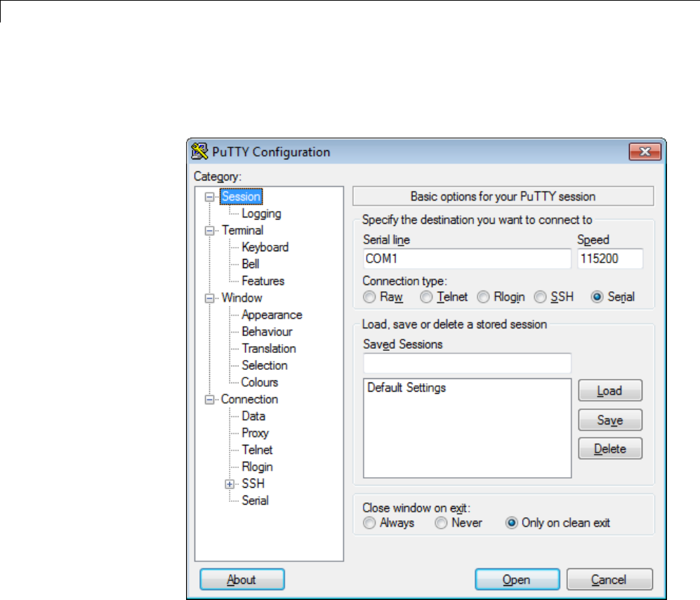This screenshot has height=600, width=700.
Task: Open the Window category
Action: tap(242, 298)
